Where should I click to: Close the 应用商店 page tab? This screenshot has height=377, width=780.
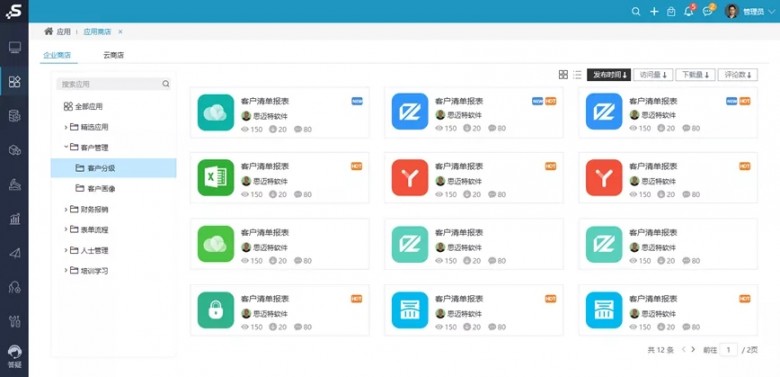(120, 32)
